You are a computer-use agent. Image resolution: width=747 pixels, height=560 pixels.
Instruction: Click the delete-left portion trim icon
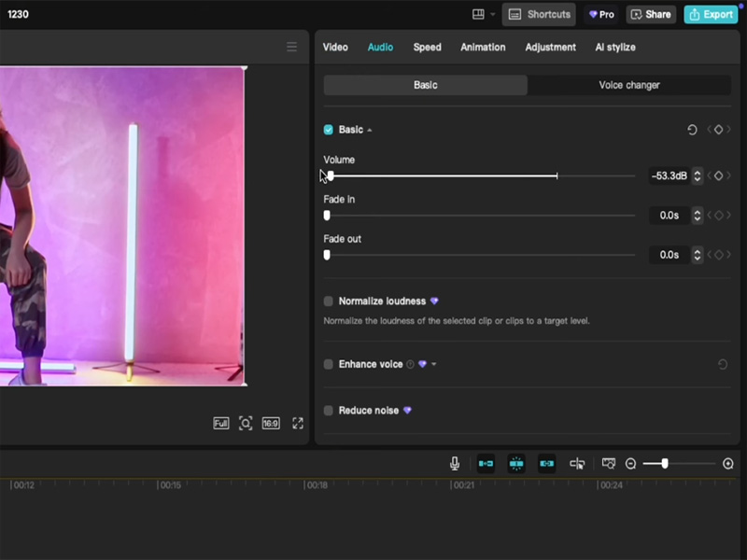point(485,463)
